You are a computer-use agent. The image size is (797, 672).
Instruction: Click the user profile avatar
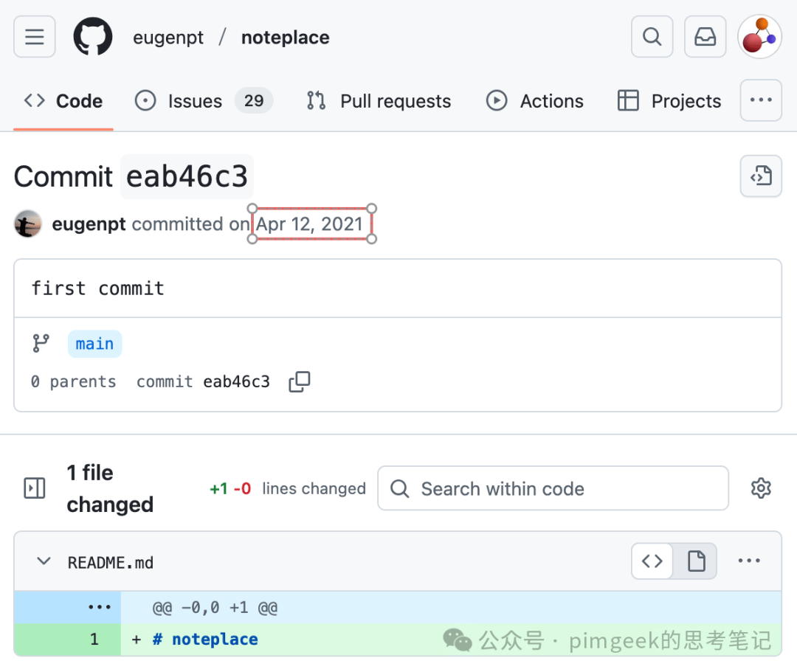click(x=759, y=37)
